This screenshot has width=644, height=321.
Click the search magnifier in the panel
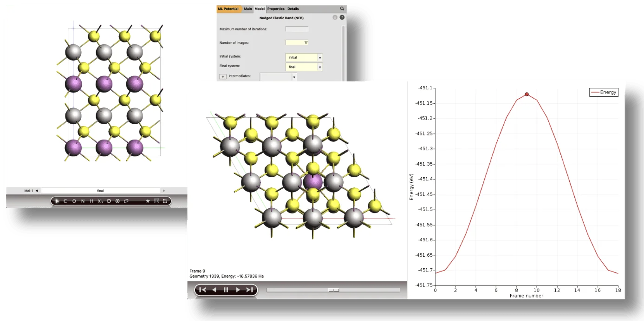click(x=342, y=9)
